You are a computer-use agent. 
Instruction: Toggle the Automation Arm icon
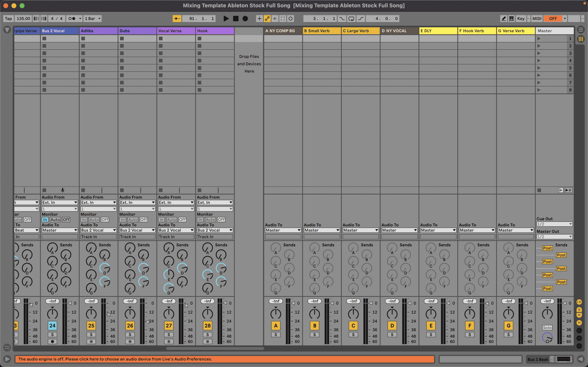[267, 18]
